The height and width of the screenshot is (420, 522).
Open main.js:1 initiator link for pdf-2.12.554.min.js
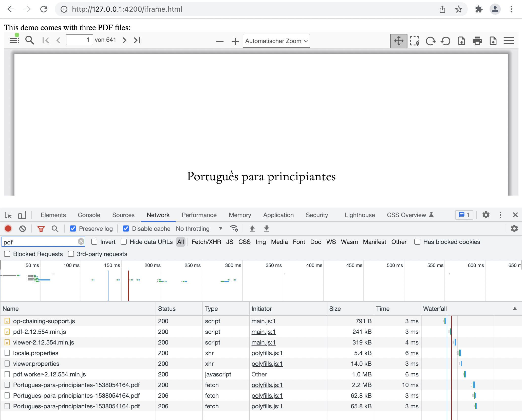click(x=263, y=332)
